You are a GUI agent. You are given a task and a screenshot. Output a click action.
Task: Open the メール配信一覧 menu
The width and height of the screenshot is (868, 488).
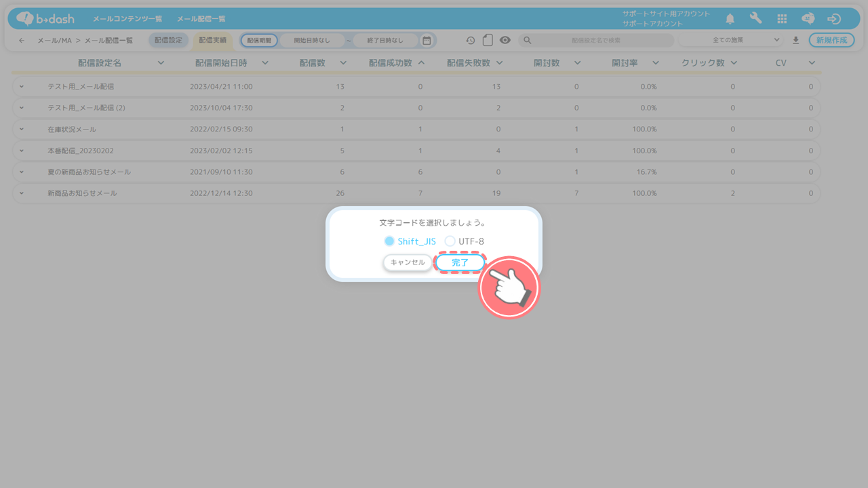[x=201, y=19]
